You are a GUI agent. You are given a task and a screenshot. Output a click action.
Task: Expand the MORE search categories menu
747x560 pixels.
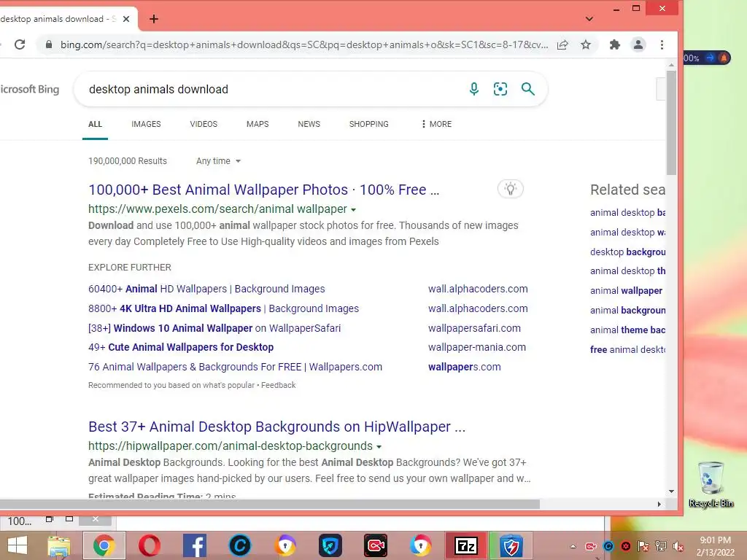point(436,124)
